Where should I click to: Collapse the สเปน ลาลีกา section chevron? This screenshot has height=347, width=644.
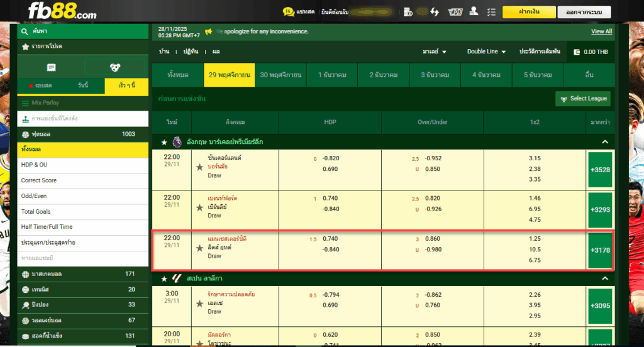605,278
